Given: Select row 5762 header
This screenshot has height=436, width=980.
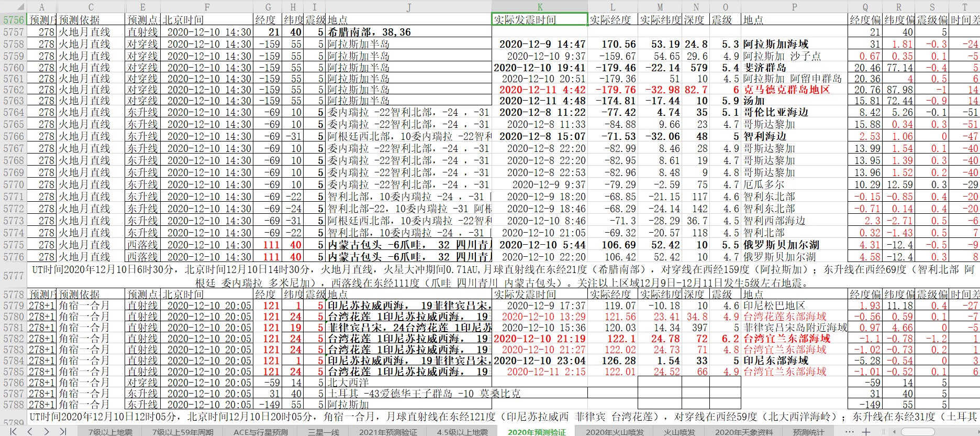Looking at the screenshot, I should [x=13, y=90].
